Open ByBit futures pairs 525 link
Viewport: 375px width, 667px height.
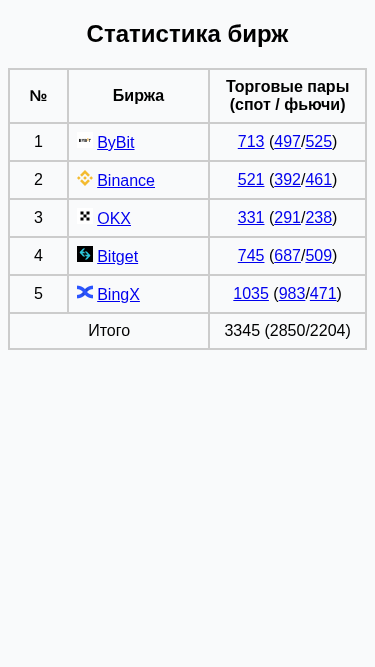click(318, 142)
